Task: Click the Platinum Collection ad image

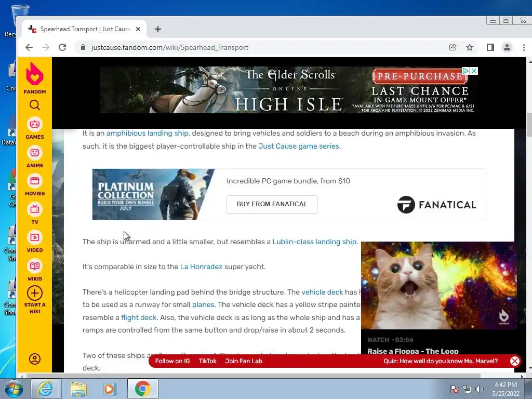Action: click(x=153, y=194)
